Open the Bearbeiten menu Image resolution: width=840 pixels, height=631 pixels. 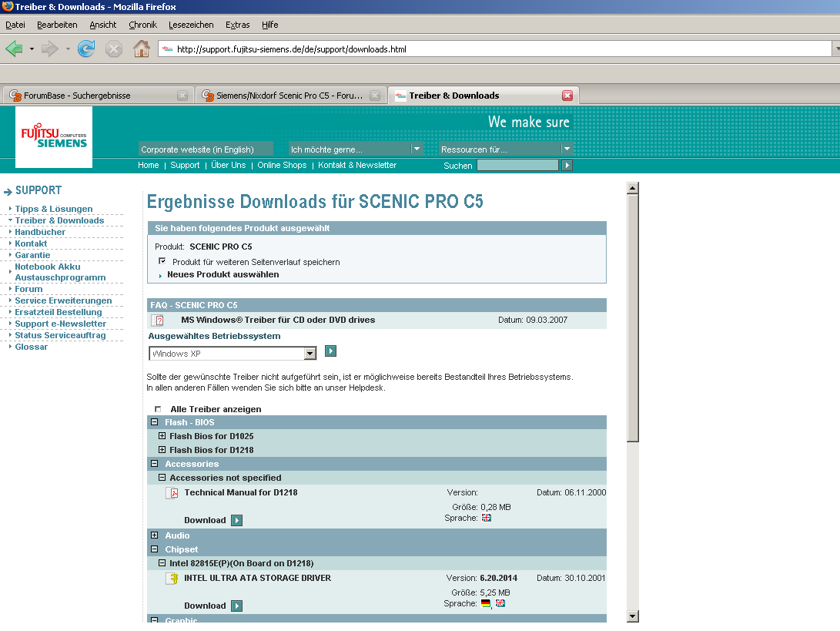[x=57, y=25]
